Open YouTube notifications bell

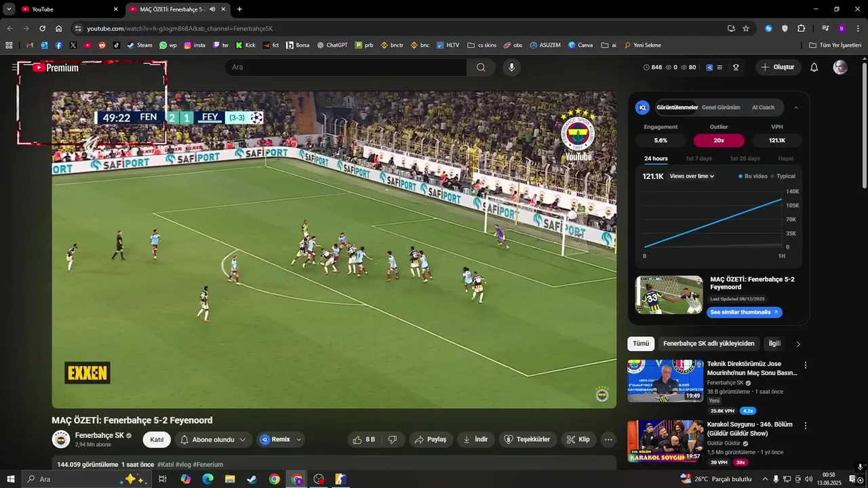[x=814, y=67]
